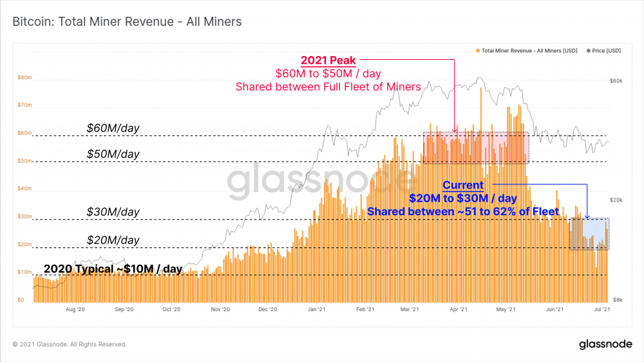Click the "$60k" right price axis label
The image size is (644, 362).
(x=616, y=81)
